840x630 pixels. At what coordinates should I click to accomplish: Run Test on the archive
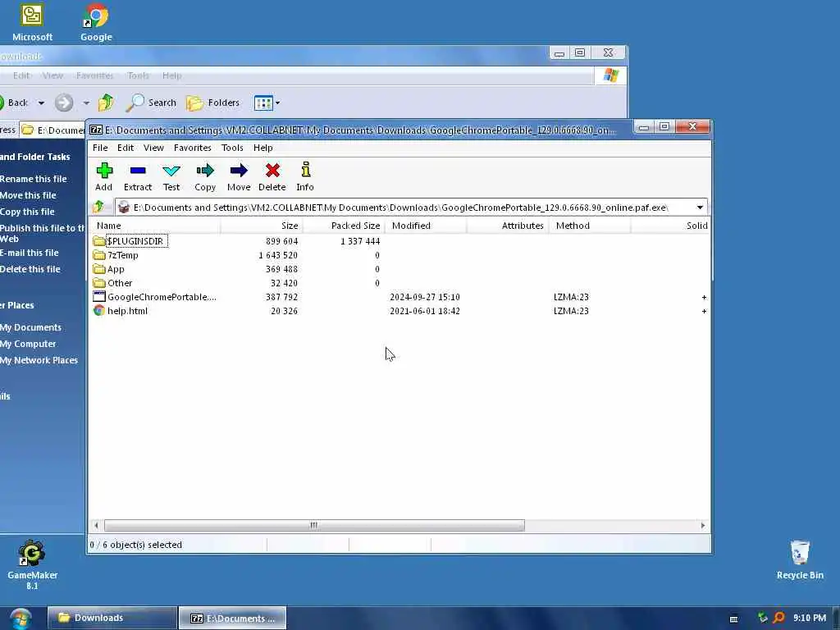[x=171, y=177]
